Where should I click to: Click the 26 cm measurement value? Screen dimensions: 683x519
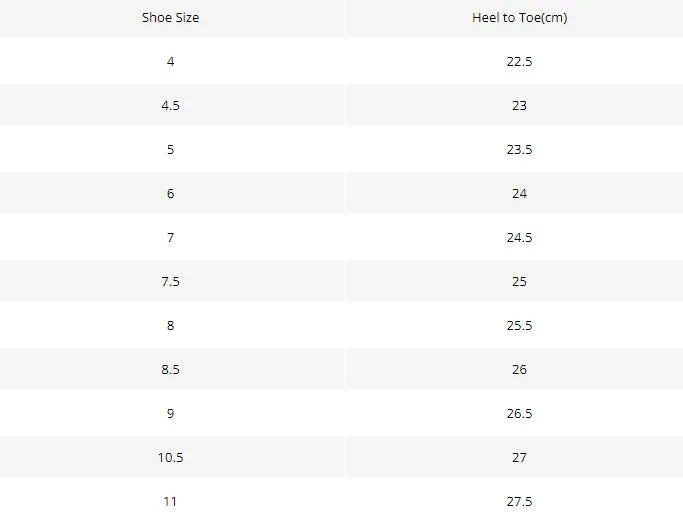pyautogui.click(x=519, y=370)
